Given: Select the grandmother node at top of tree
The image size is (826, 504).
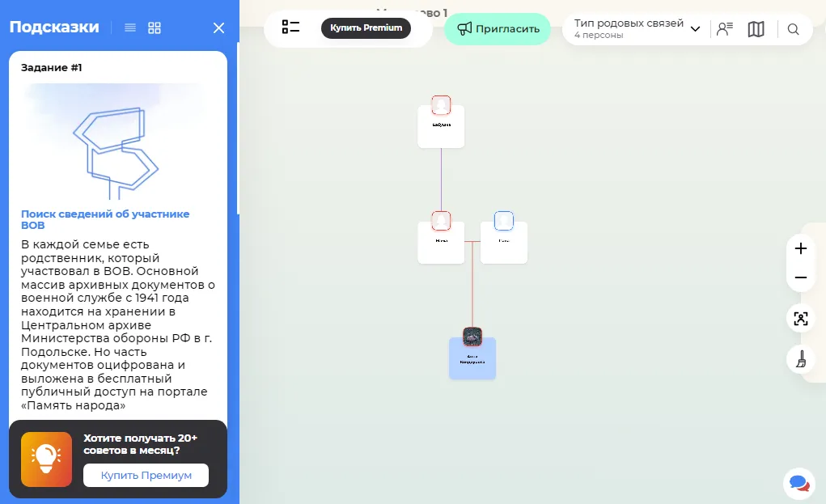Looking at the screenshot, I should coord(441,125).
